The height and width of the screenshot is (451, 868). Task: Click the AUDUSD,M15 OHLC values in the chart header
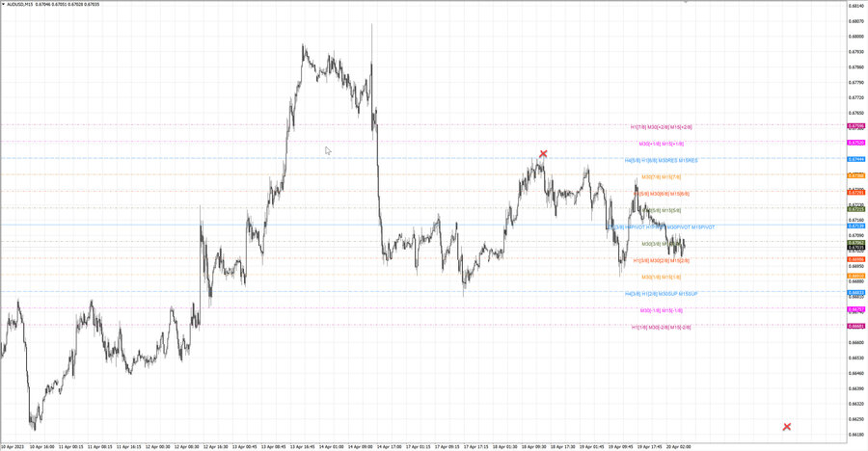pos(68,5)
